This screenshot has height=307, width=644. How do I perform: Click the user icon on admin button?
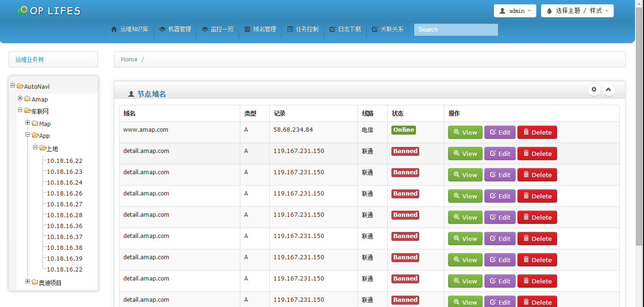pyautogui.click(x=502, y=11)
